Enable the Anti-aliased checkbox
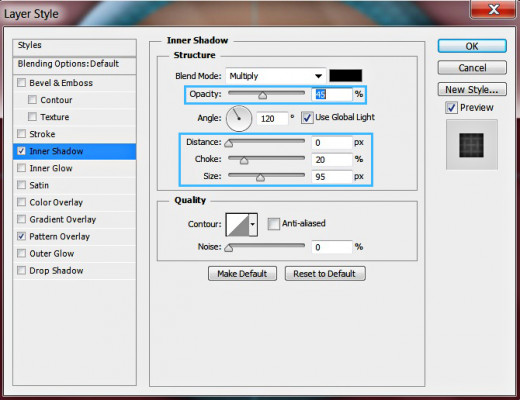The height and width of the screenshot is (400, 520). [x=273, y=224]
